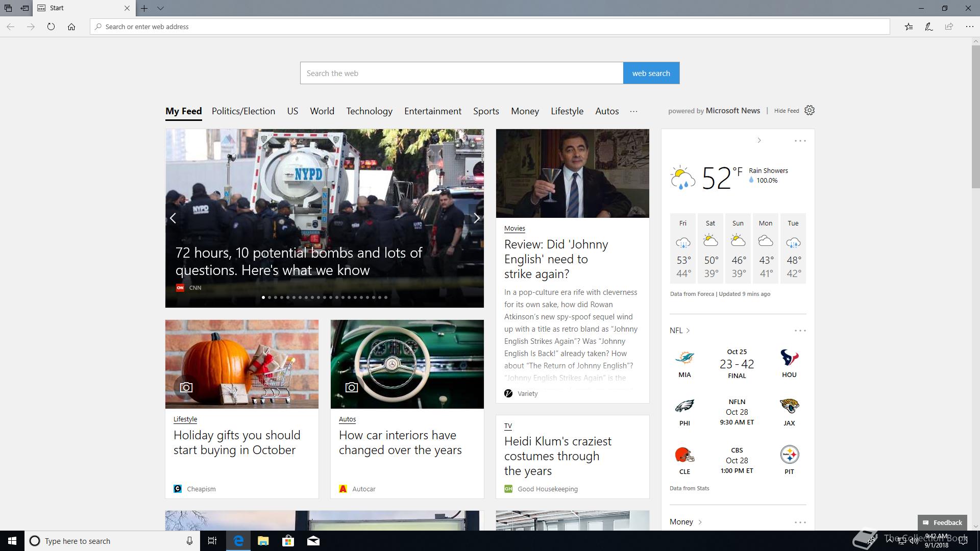Image resolution: width=980 pixels, height=551 pixels.
Task: Click the Set these tabs aside icon
Action: point(24,8)
